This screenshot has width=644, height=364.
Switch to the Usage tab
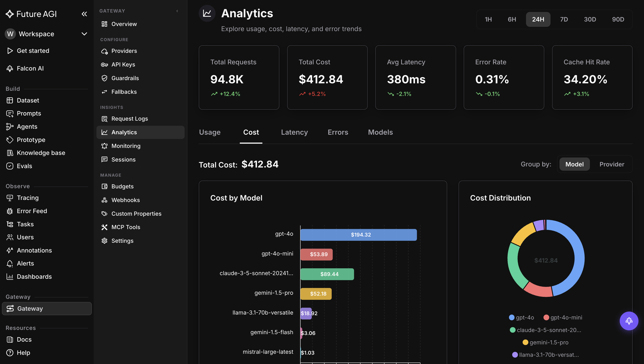tap(210, 132)
